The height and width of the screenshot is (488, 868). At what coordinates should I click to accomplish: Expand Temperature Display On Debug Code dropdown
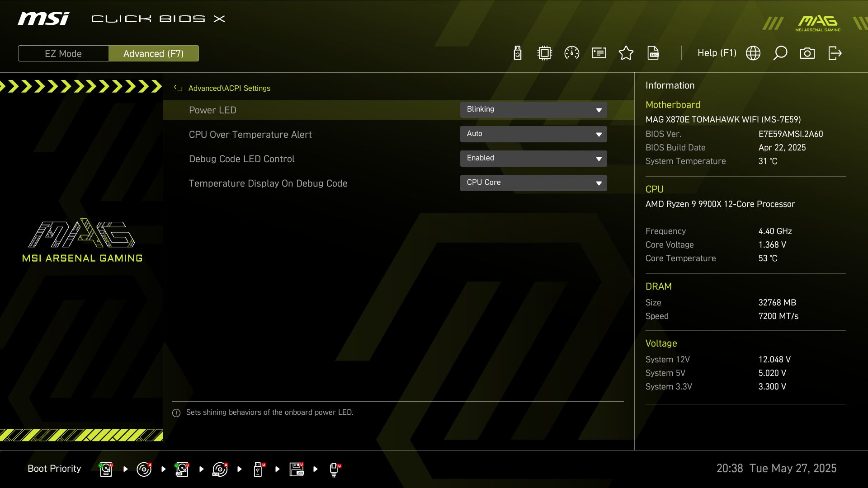click(x=533, y=183)
